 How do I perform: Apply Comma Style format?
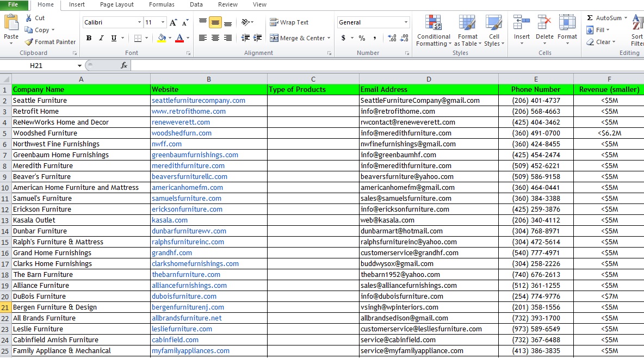click(375, 38)
